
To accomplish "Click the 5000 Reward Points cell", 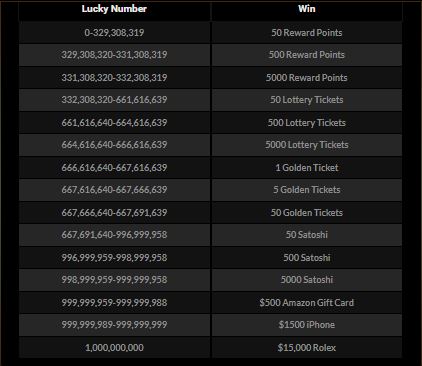I will point(307,78).
